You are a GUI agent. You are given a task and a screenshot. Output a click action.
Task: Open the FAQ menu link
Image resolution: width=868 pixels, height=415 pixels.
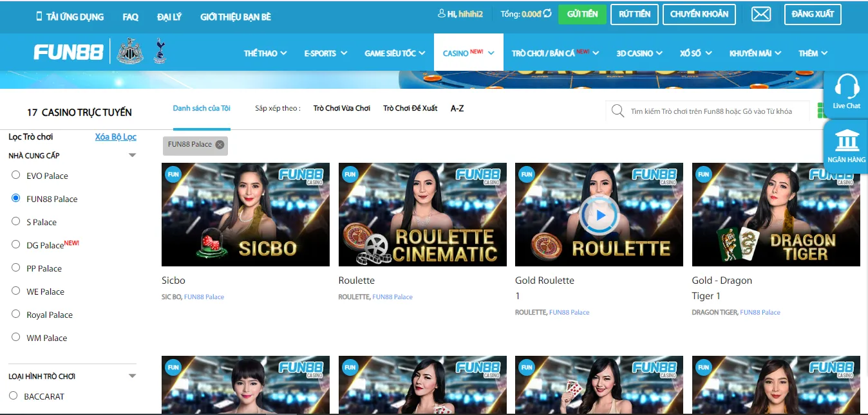(131, 17)
